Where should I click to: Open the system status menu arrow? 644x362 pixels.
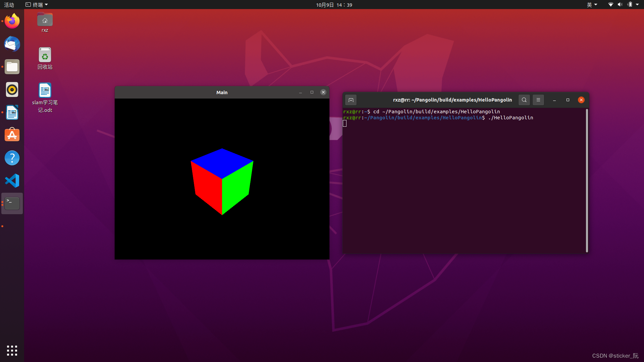[637, 5]
